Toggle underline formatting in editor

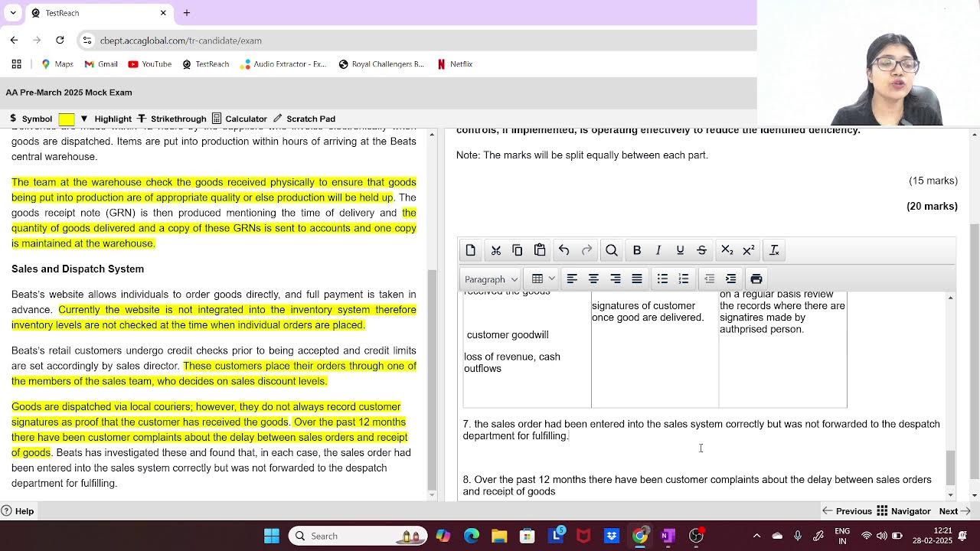[680, 250]
